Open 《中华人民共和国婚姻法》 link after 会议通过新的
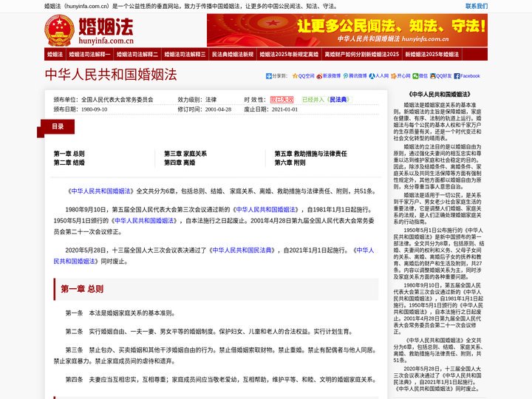The image size is (532, 399). [x=266, y=209]
